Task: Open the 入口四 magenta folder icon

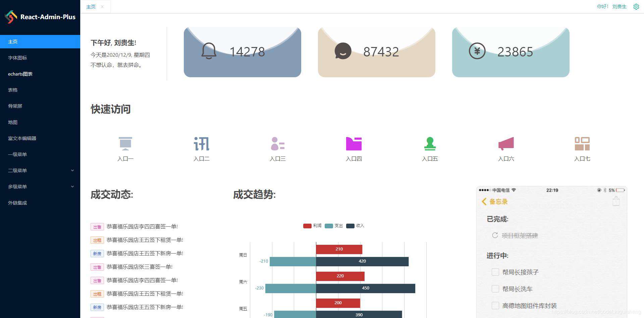Action: point(354,143)
